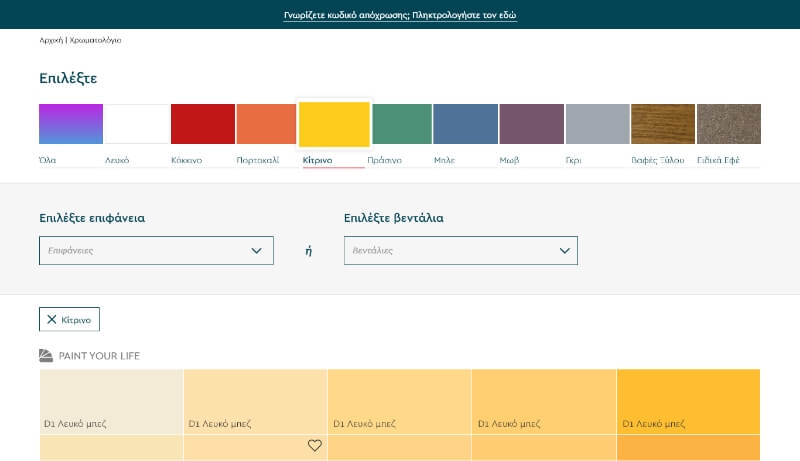The width and height of the screenshot is (800, 461).
Task: Remove the Κίτρινο filter tag
Action: (69, 320)
